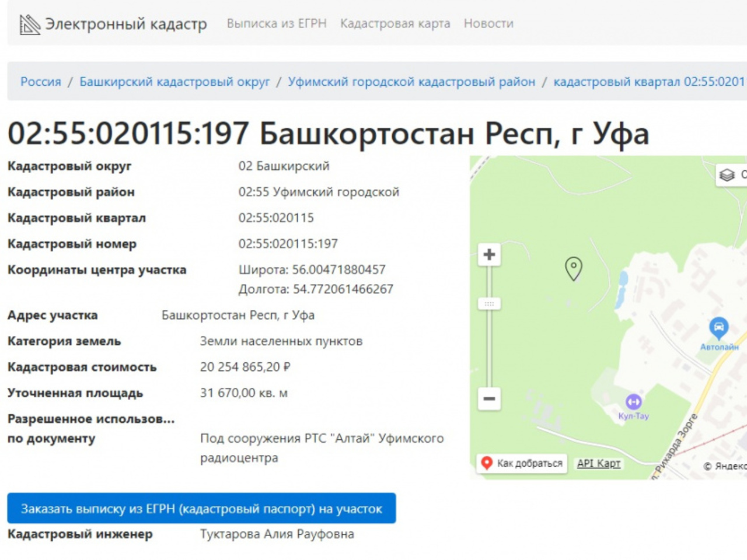The width and height of the screenshot is (747, 560).
Task: Open Уфимский городской кадастровый район breadcrumb
Action: coord(411,82)
